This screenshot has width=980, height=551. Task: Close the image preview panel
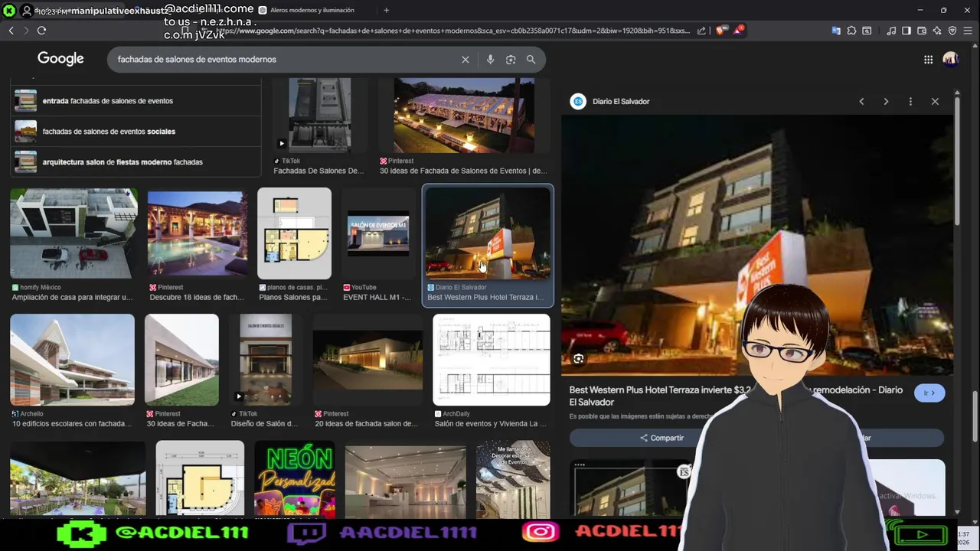click(935, 101)
